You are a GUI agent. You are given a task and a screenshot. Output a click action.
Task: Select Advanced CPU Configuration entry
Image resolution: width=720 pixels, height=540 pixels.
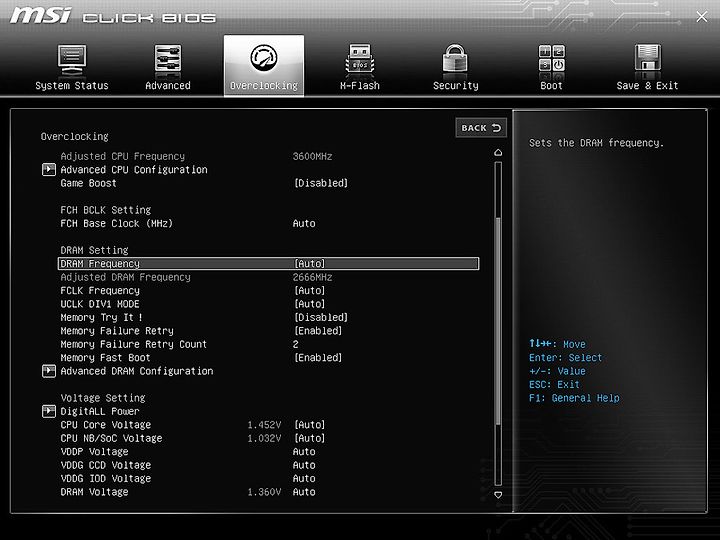tap(134, 170)
